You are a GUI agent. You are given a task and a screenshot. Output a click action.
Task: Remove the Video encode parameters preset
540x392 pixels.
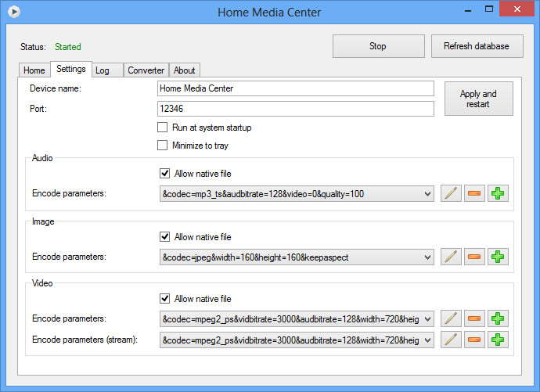(x=474, y=318)
